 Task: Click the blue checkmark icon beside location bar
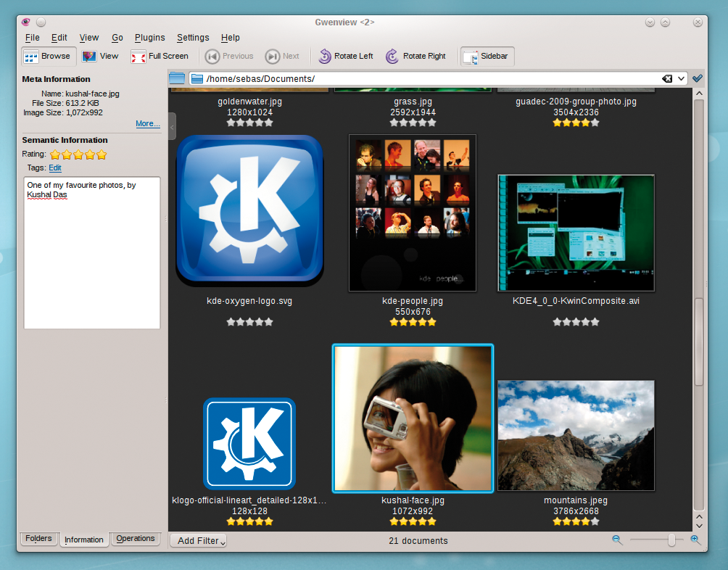point(697,78)
